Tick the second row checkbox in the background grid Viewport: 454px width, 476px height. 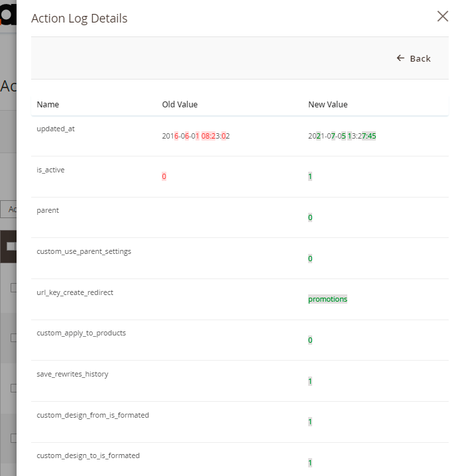(x=13, y=337)
